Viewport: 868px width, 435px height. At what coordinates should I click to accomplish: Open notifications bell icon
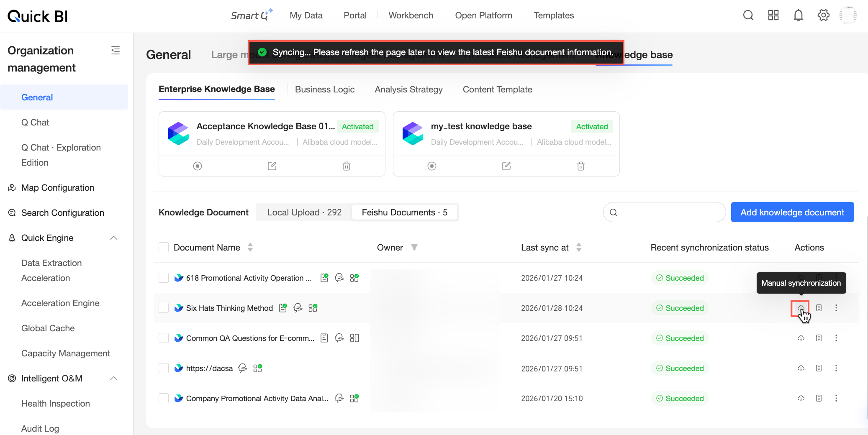[x=799, y=15]
